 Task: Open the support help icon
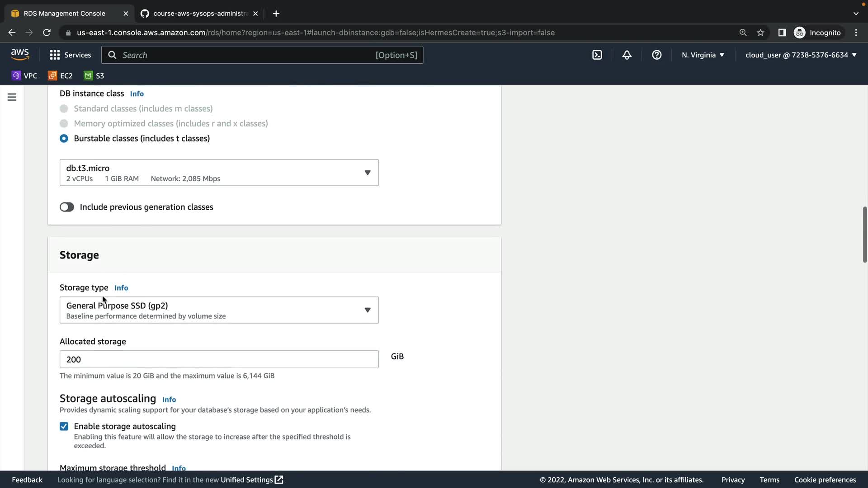(656, 55)
